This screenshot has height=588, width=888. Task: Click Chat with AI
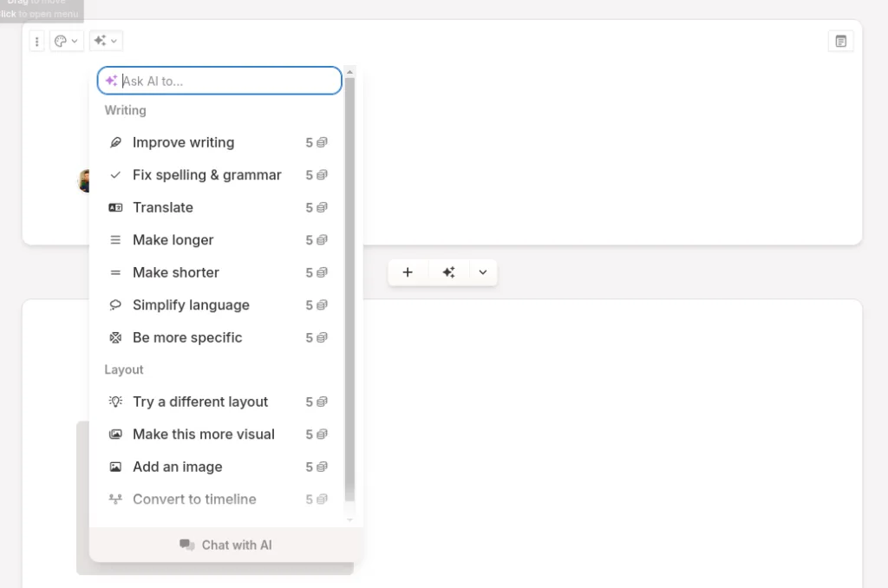pyautogui.click(x=225, y=545)
